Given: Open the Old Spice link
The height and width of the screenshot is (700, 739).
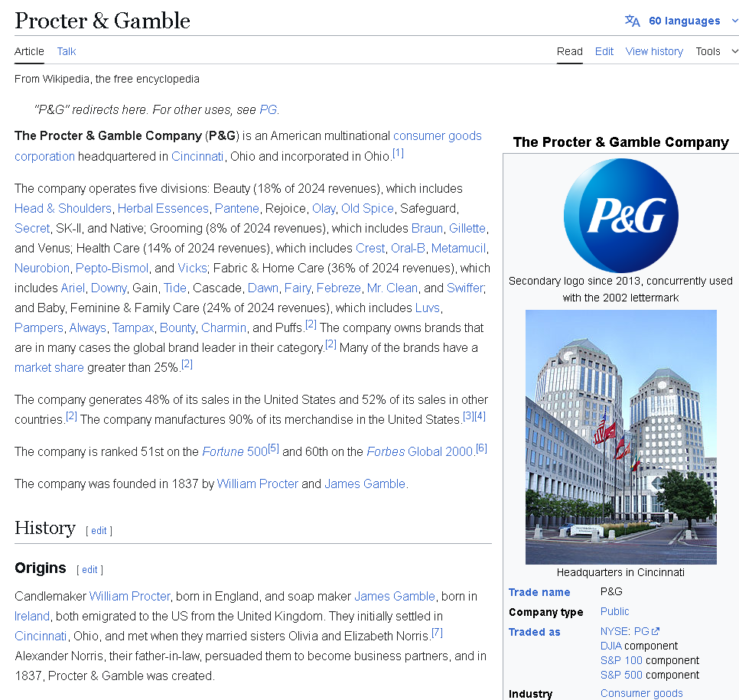Looking at the screenshot, I should pyautogui.click(x=368, y=208).
